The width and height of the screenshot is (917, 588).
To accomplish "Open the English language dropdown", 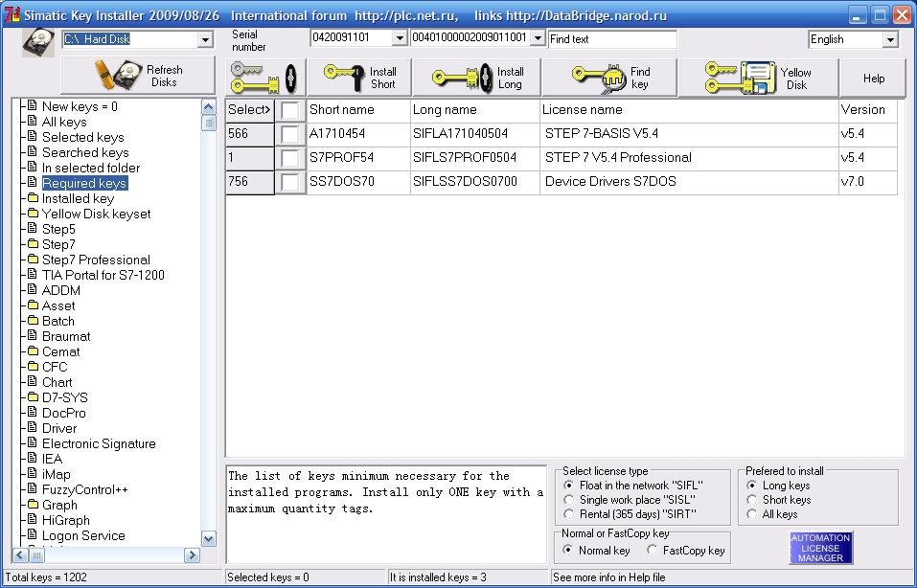I will click(x=890, y=40).
